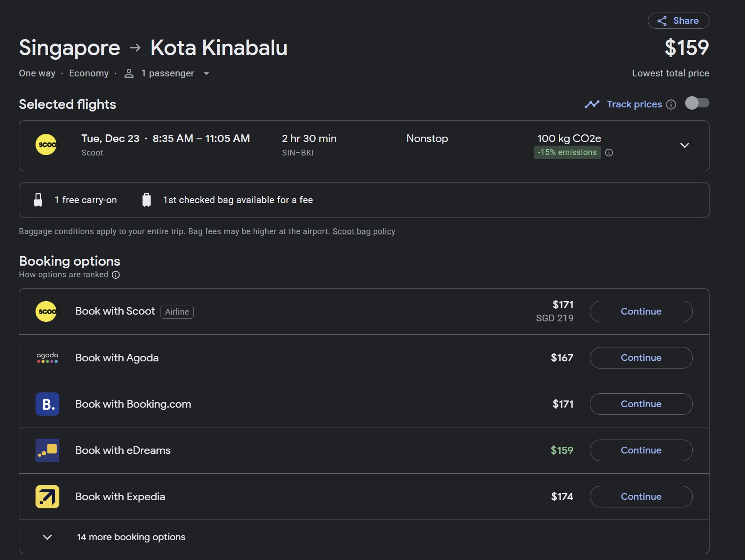Image resolution: width=745 pixels, height=560 pixels.
Task: Click Book with Booking.com label
Action: coord(133,404)
